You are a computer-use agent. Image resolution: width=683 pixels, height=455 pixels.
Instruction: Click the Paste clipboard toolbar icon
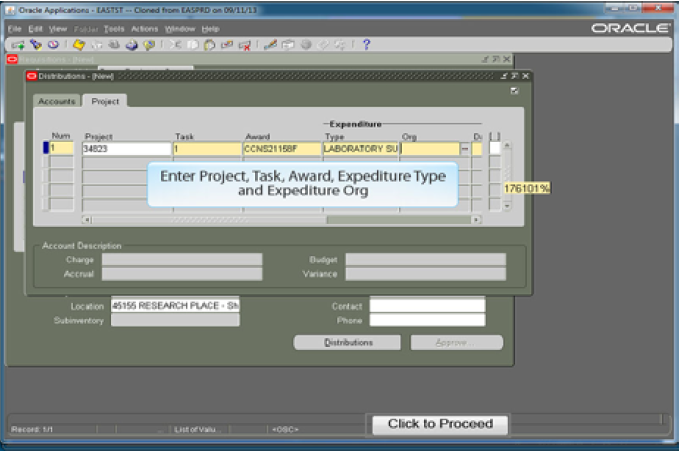tap(210, 45)
